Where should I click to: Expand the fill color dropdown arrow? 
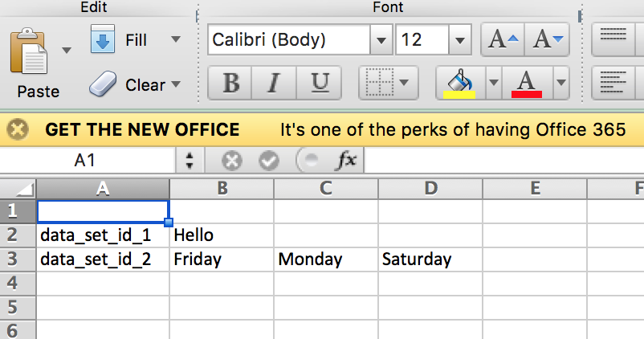(x=492, y=81)
